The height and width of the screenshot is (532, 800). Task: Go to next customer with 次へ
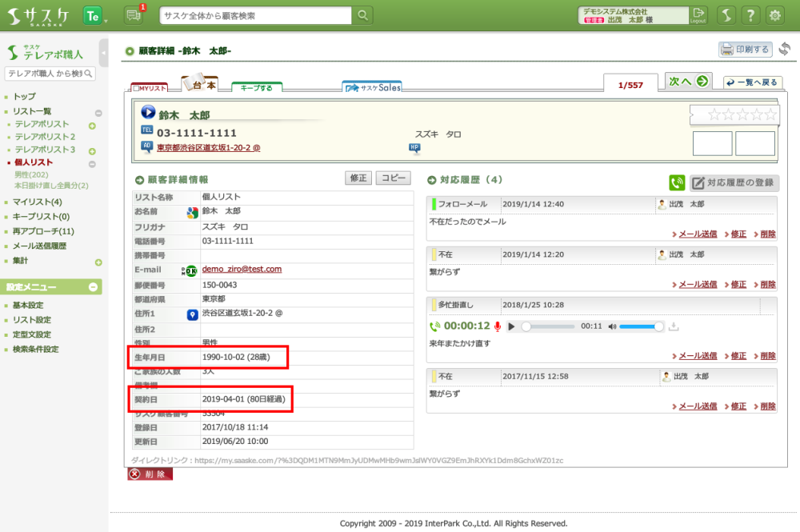pos(688,82)
